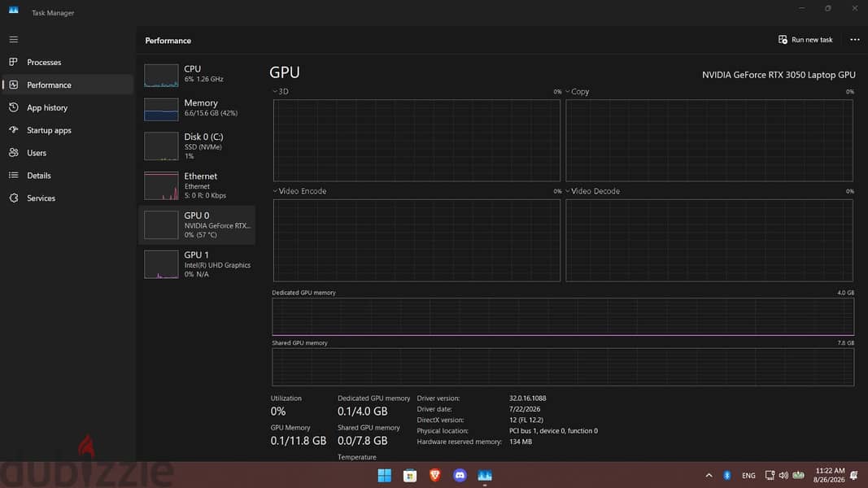The height and width of the screenshot is (488, 868).
Task: Click the NVIDIA GeForce RTX 3050 Laptop GPU title
Action: click(x=779, y=75)
